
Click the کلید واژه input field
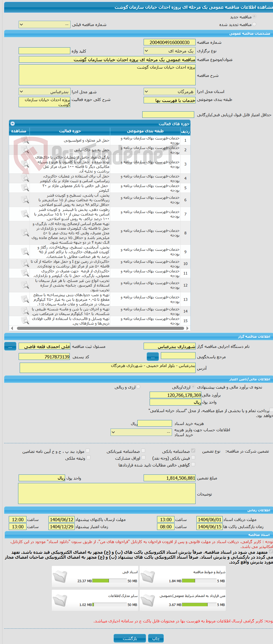pos(44,51)
